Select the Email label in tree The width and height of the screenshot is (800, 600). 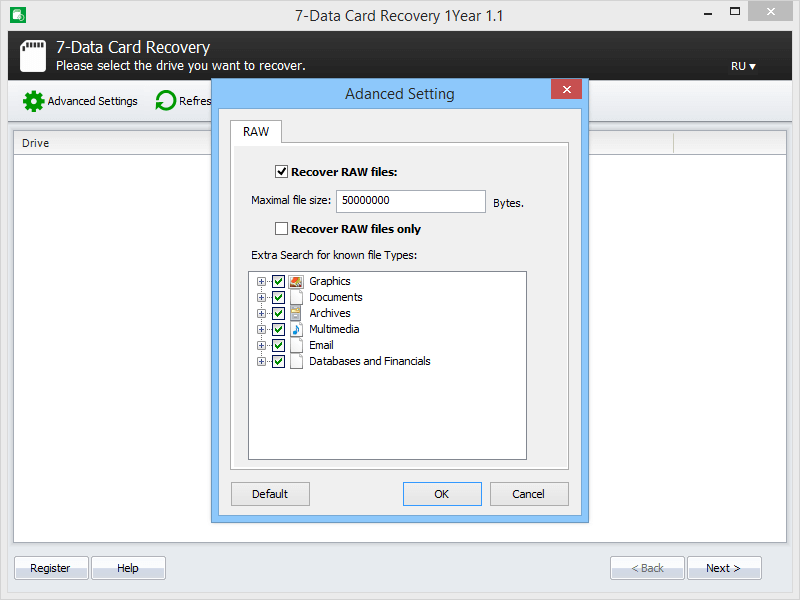pos(321,345)
